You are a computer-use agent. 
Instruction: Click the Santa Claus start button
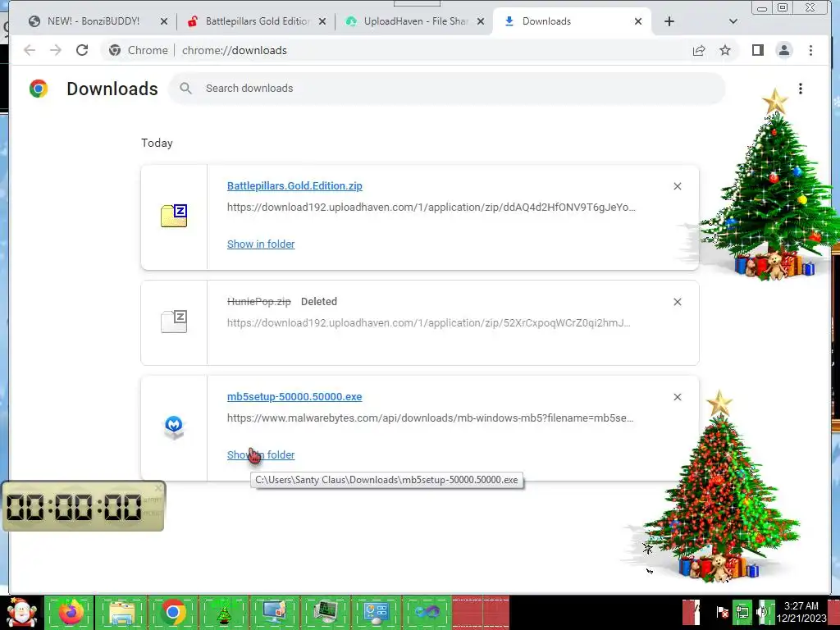21,612
